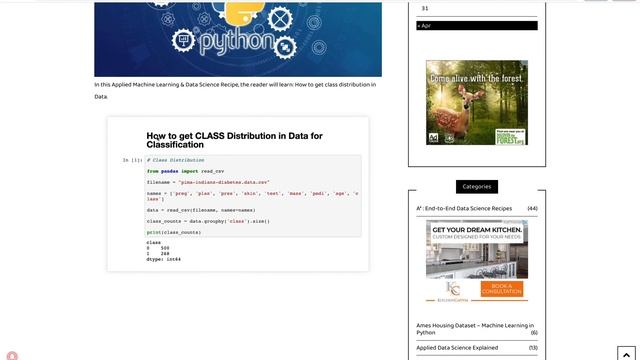The height and width of the screenshot is (360, 640).
Task: Go to previous month via « Apr link
Action: tap(424, 26)
